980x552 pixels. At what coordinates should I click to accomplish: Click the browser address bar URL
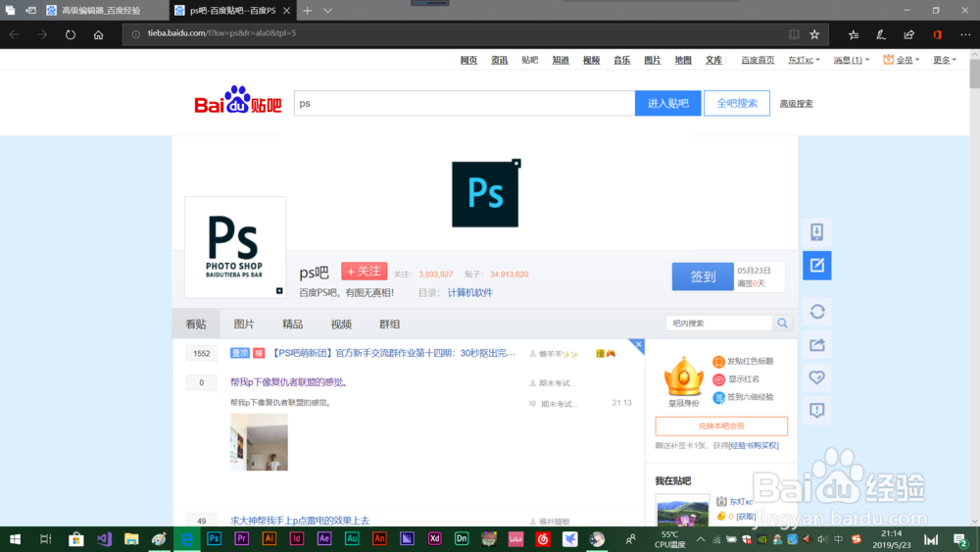tap(221, 33)
